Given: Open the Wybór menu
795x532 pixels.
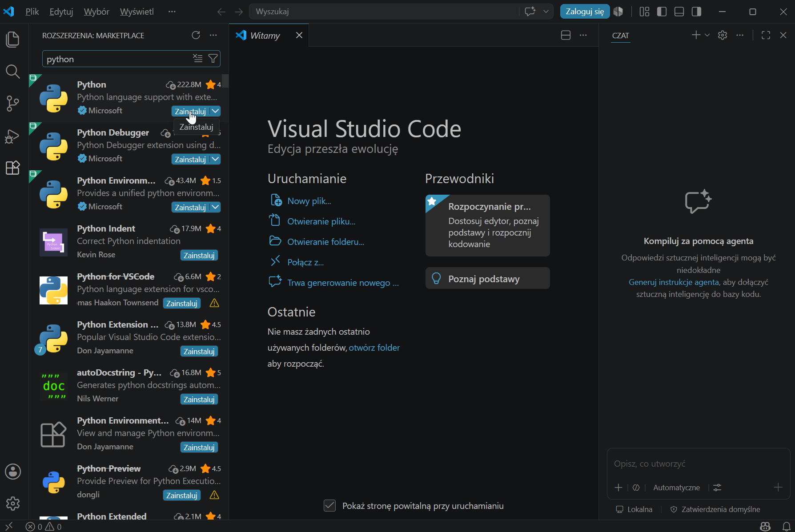Looking at the screenshot, I should pyautogui.click(x=96, y=12).
